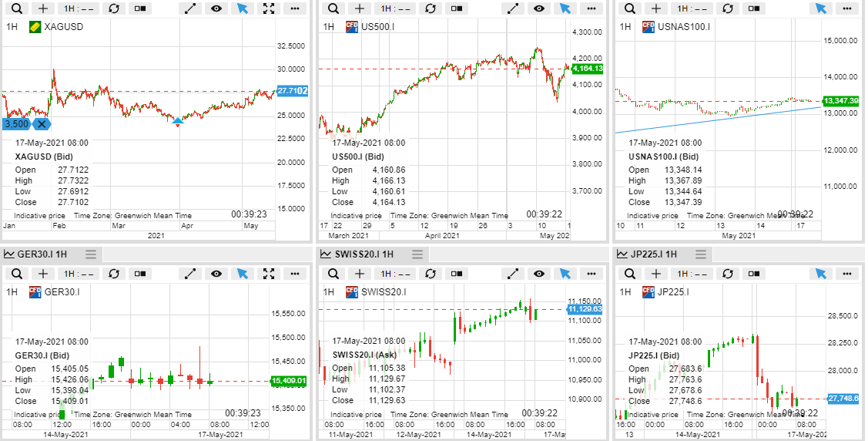
Task: Open 1H timeframe dropdown on JP225.I chart
Action: coord(692,274)
